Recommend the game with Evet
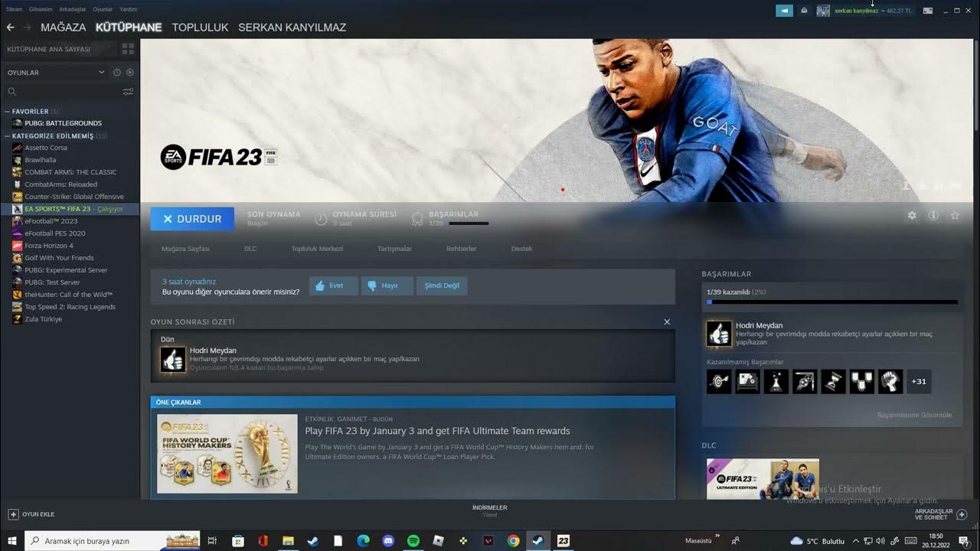 tap(333, 285)
